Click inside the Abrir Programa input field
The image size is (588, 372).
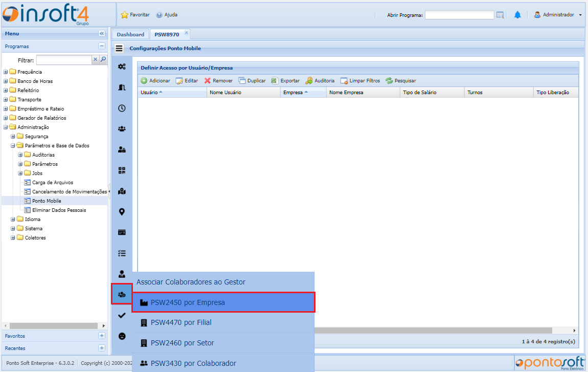[459, 14]
